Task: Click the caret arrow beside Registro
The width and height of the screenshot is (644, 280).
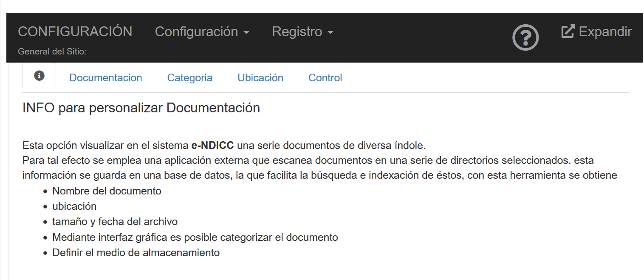Action: pos(330,33)
